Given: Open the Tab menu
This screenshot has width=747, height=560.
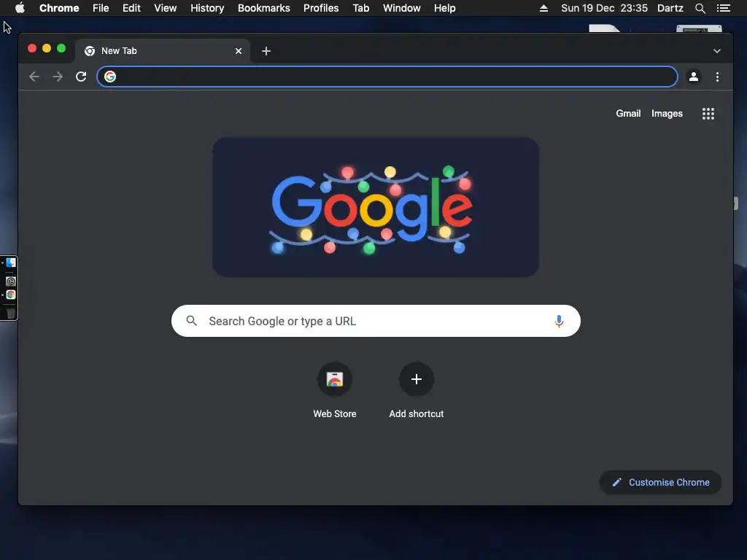Looking at the screenshot, I should pyautogui.click(x=360, y=8).
